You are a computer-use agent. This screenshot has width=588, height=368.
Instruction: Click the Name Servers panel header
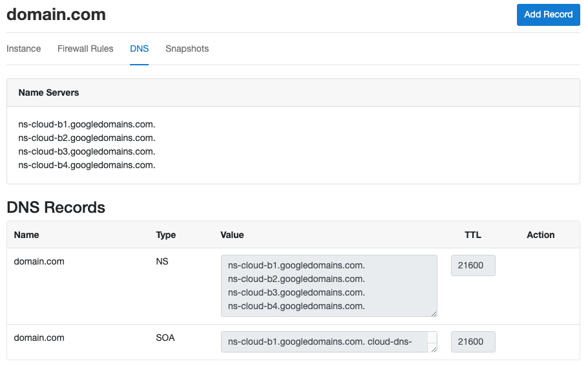[293, 92]
